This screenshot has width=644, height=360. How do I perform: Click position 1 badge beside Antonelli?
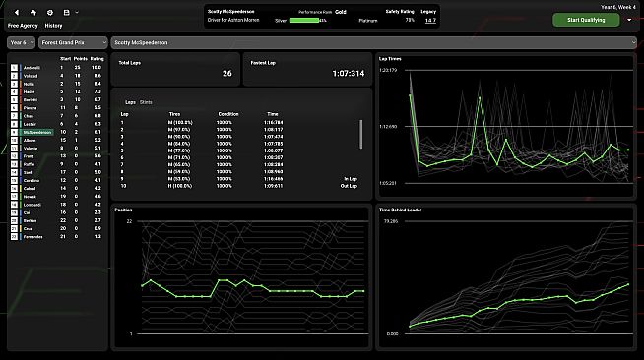(14, 68)
